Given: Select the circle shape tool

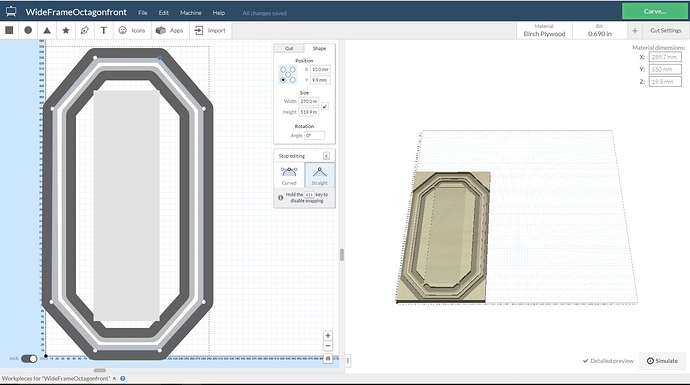Looking at the screenshot, I should tap(28, 30).
